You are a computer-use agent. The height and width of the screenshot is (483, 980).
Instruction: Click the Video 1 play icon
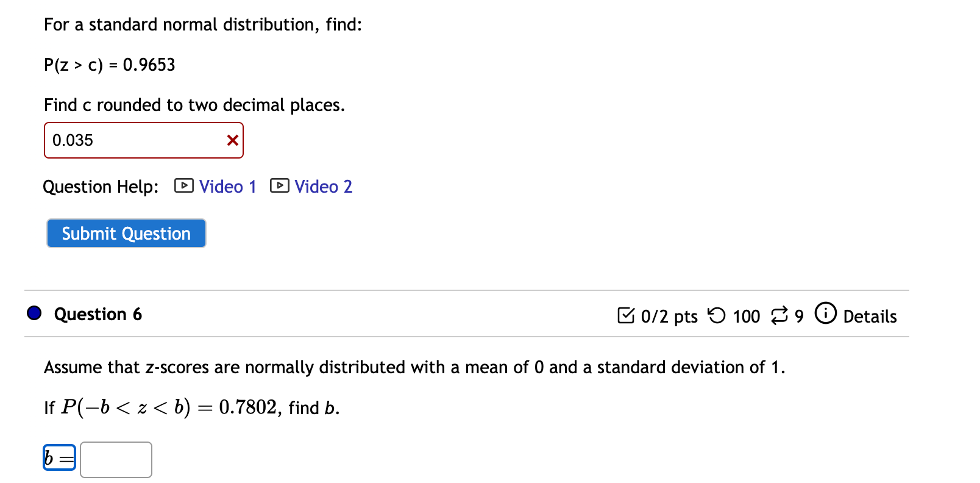tap(183, 186)
